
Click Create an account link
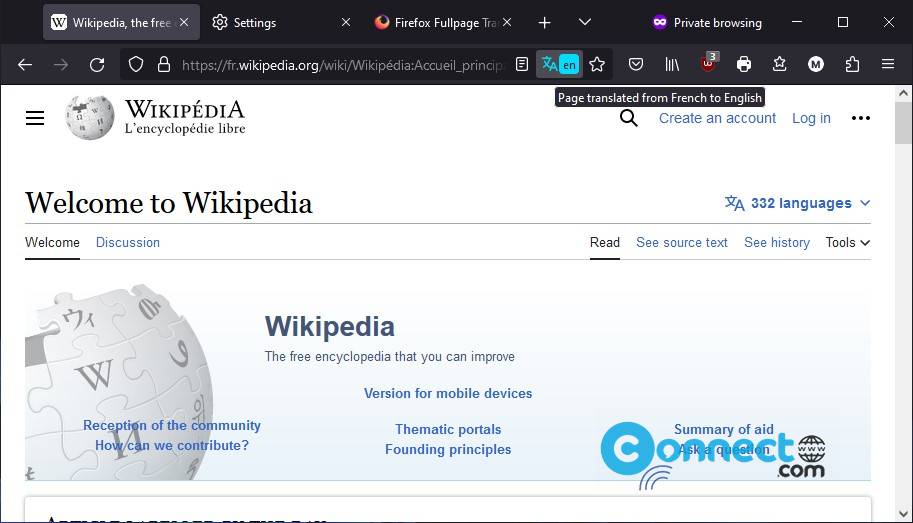pos(717,118)
